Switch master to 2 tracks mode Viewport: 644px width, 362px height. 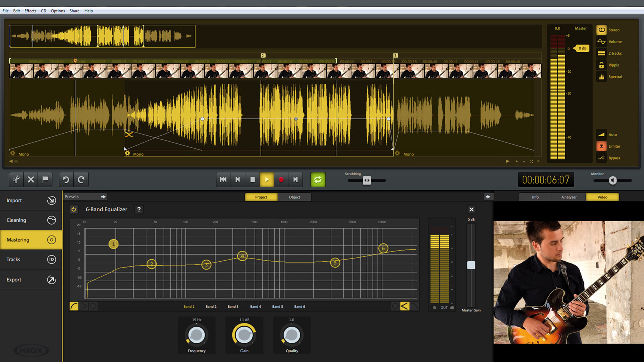point(601,53)
